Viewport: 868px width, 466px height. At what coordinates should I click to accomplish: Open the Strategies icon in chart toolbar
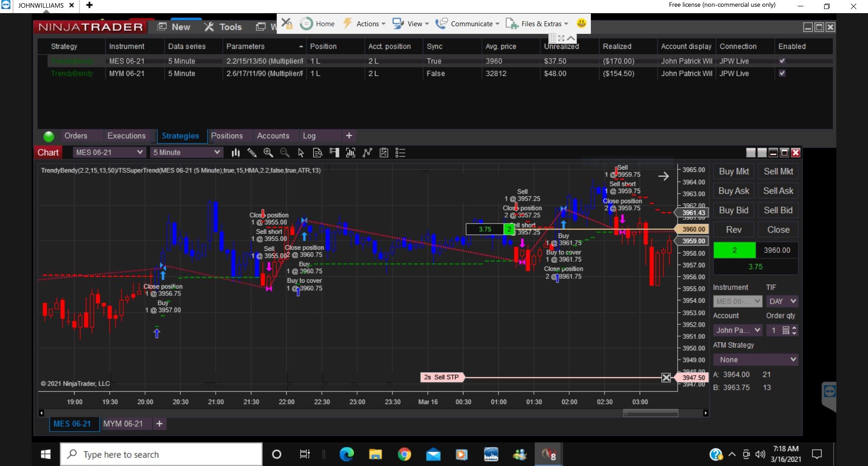click(384, 153)
